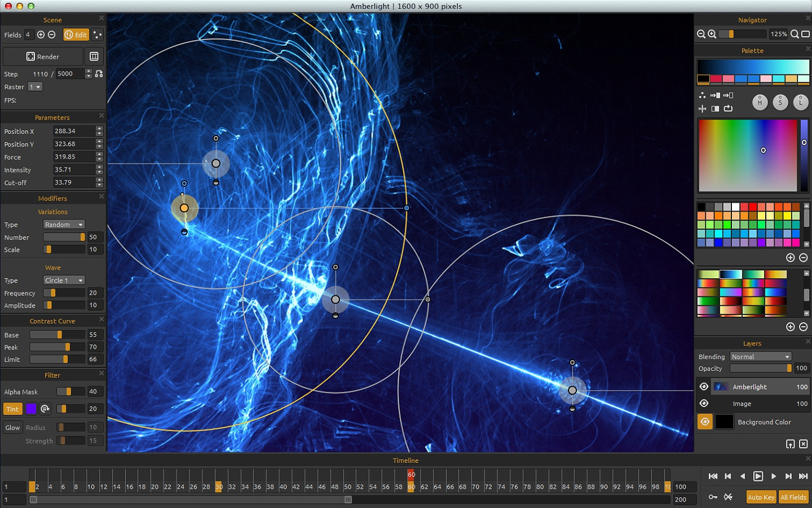Viewport: 812px width, 508px height.
Task: Click the Opacity slider in Layers
Action: tap(761, 368)
